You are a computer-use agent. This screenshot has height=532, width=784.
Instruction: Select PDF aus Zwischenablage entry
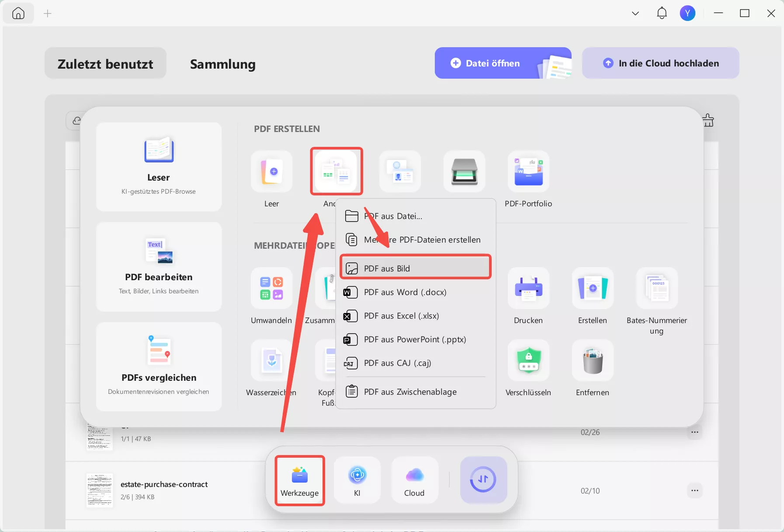pos(415,392)
